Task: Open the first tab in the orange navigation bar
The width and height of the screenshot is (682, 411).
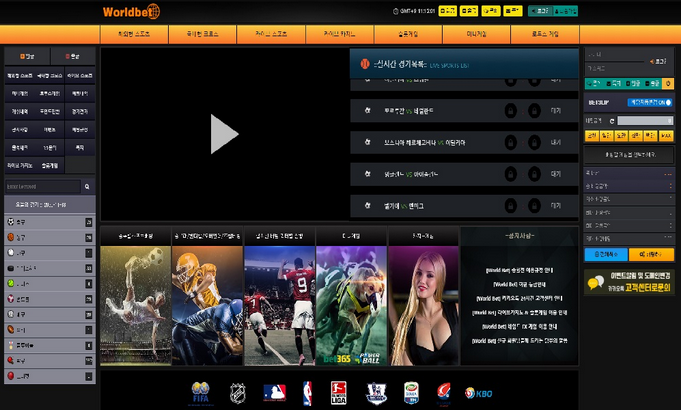Action: 134,34
